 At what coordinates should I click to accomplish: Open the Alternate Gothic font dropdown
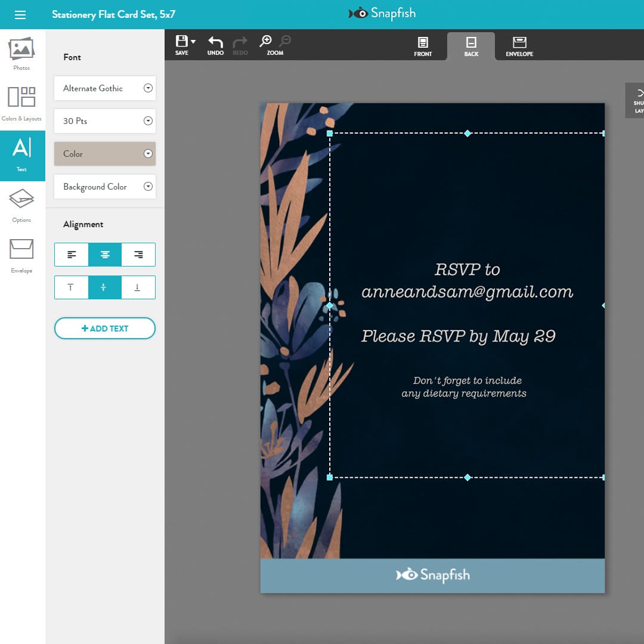coord(104,88)
